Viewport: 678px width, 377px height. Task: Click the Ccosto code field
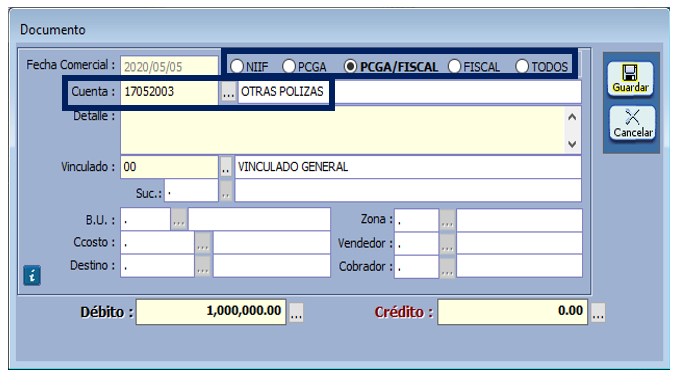tap(157, 243)
